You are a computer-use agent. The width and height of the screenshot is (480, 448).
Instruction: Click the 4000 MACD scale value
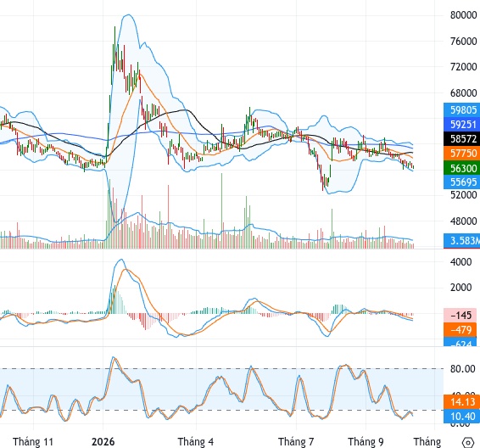click(460, 262)
